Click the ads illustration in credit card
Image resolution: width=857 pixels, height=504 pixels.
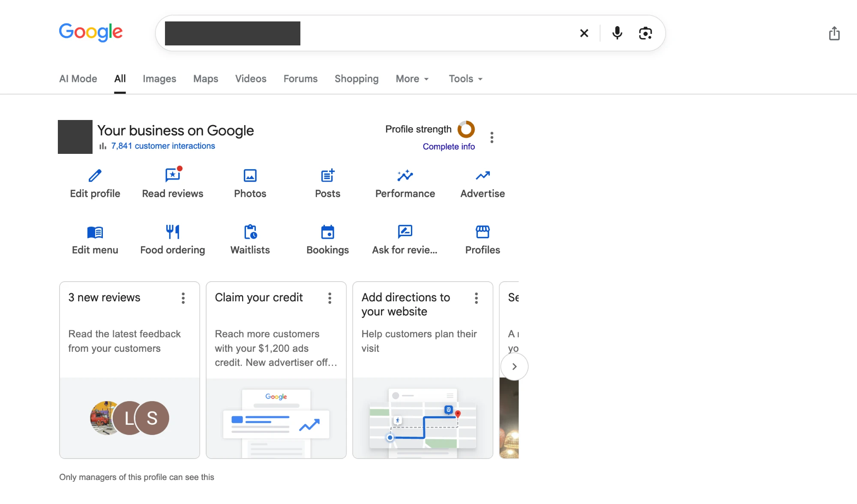click(276, 423)
